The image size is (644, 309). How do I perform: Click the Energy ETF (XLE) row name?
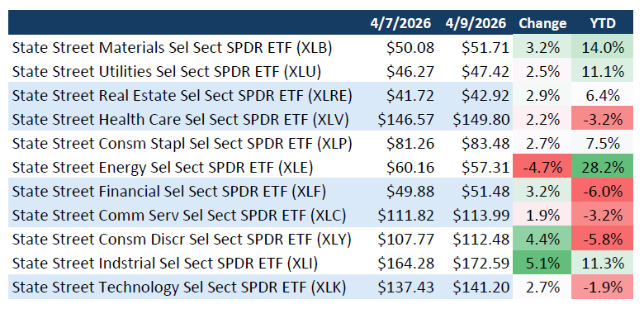(163, 168)
